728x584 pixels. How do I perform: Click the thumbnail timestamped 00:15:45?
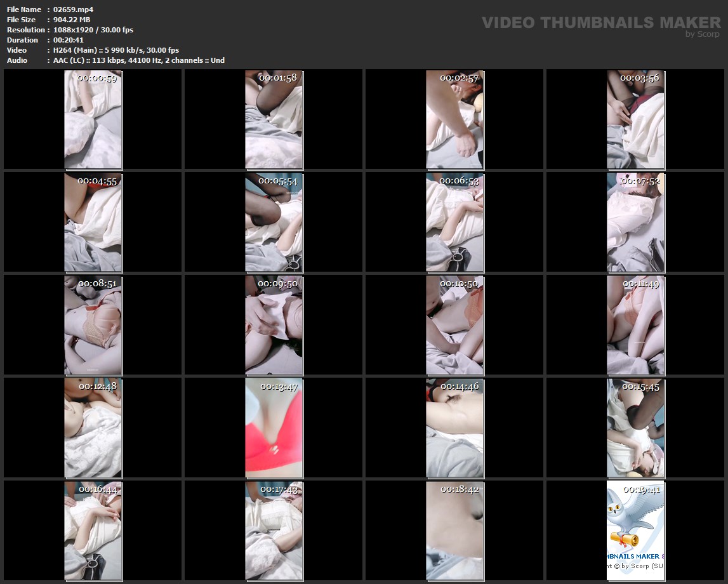(x=635, y=428)
